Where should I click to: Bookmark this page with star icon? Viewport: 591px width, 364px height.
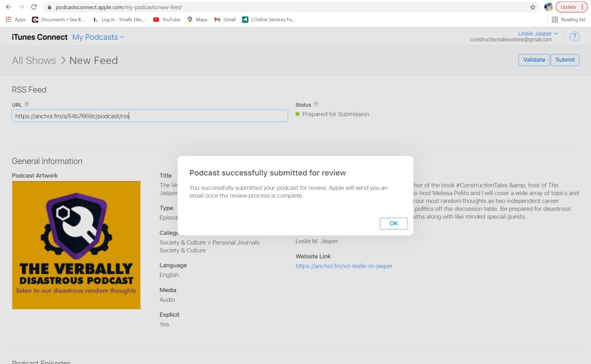pyautogui.click(x=533, y=7)
